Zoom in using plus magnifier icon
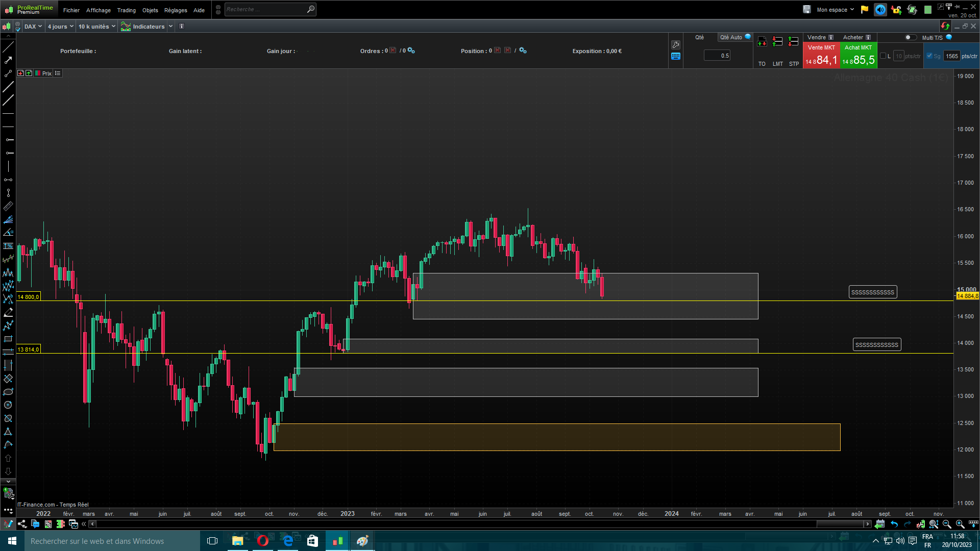The height and width of the screenshot is (551, 980). 960,524
